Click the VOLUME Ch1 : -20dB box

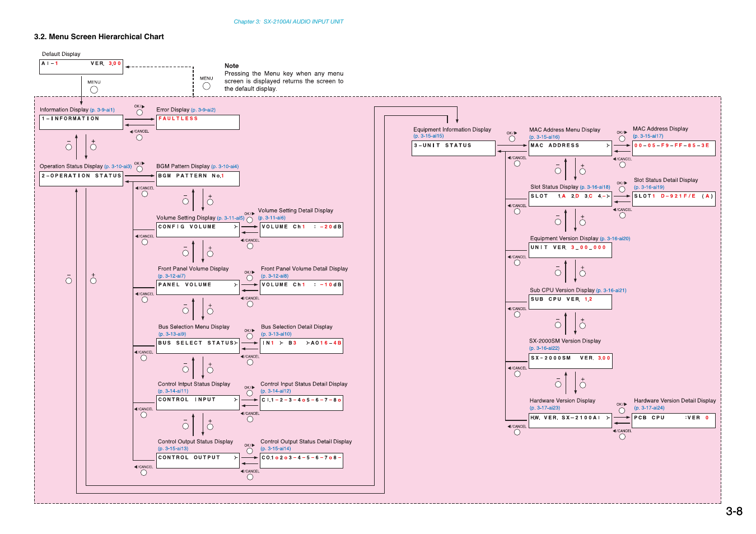pos(301,230)
